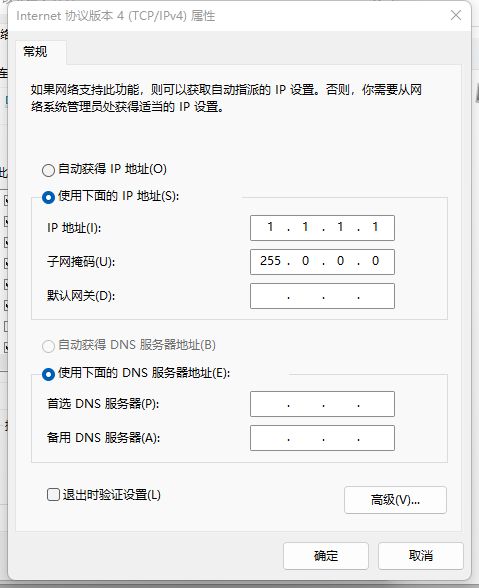This screenshot has height=588, width=479.
Task: Click last octet of IP address
Action: [375, 227]
